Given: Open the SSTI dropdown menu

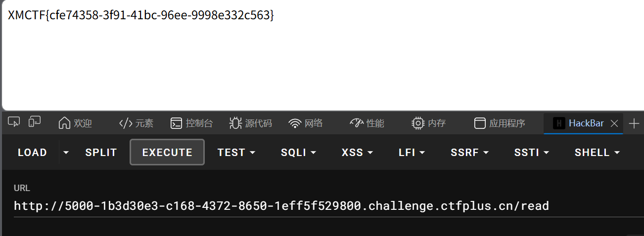Looking at the screenshot, I should (x=532, y=153).
